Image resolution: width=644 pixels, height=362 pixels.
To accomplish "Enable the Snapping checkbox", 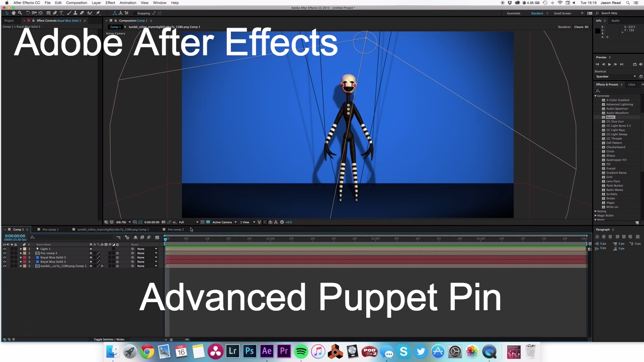I will tap(135, 13).
